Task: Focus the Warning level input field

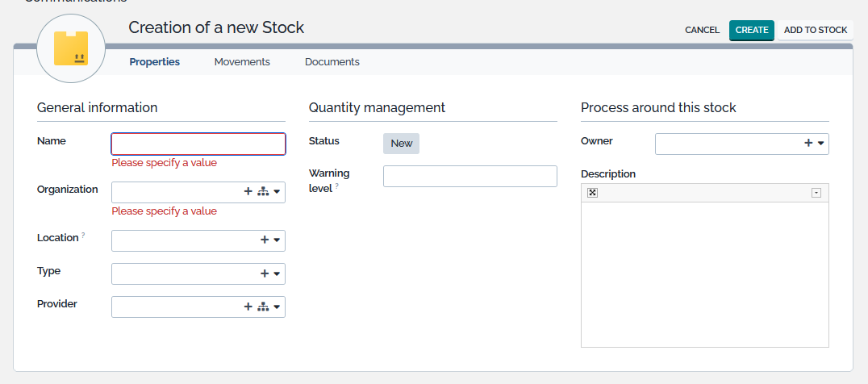Action: click(x=469, y=176)
